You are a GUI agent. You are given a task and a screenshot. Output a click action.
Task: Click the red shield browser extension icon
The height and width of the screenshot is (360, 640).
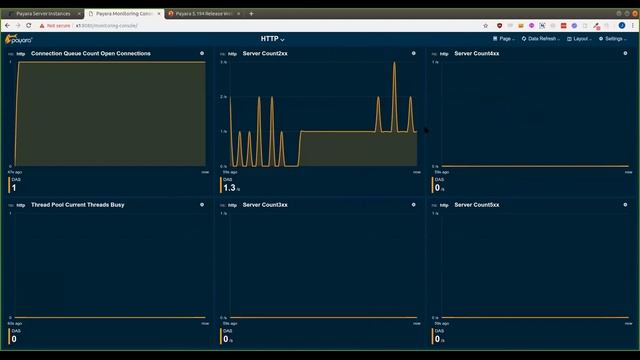tap(499, 26)
